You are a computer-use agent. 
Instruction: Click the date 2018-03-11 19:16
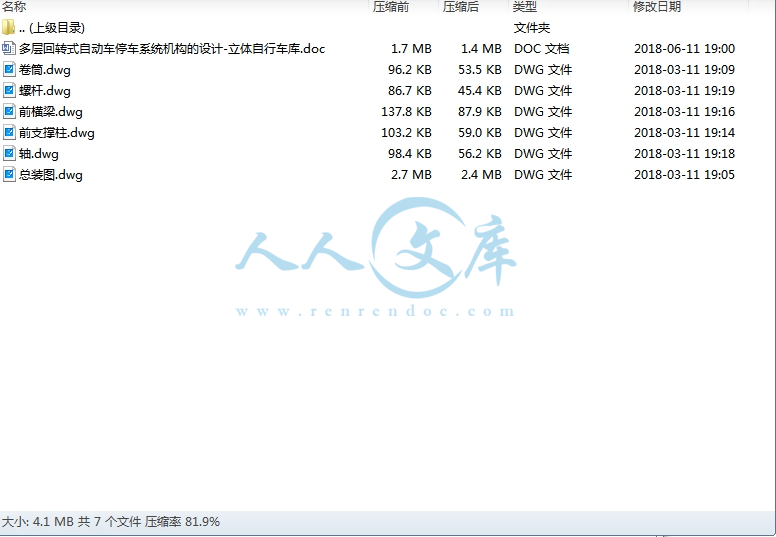(684, 111)
